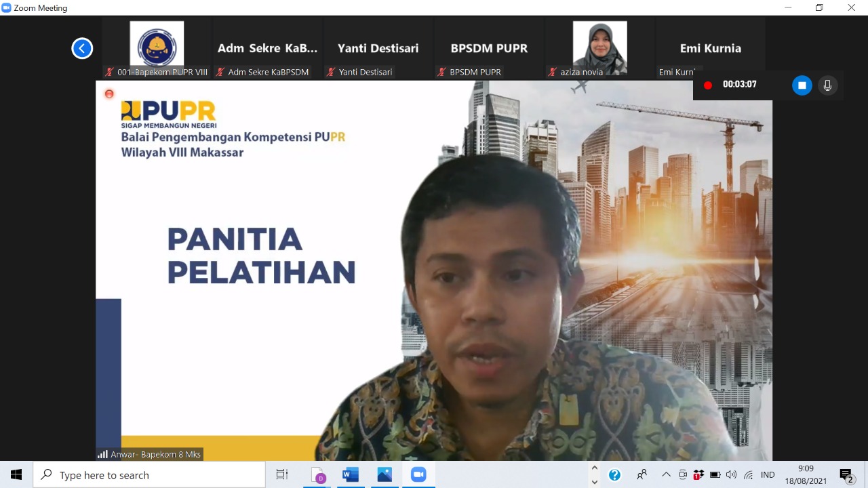Click the taskbar search box
Screen dimensions: 868x488
[x=149, y=475]
